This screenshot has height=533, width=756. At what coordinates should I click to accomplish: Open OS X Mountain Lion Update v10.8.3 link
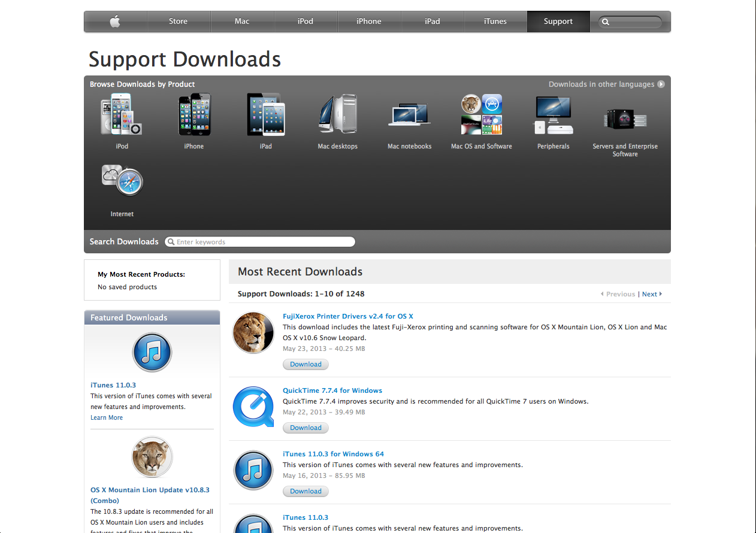pos(150,495)
